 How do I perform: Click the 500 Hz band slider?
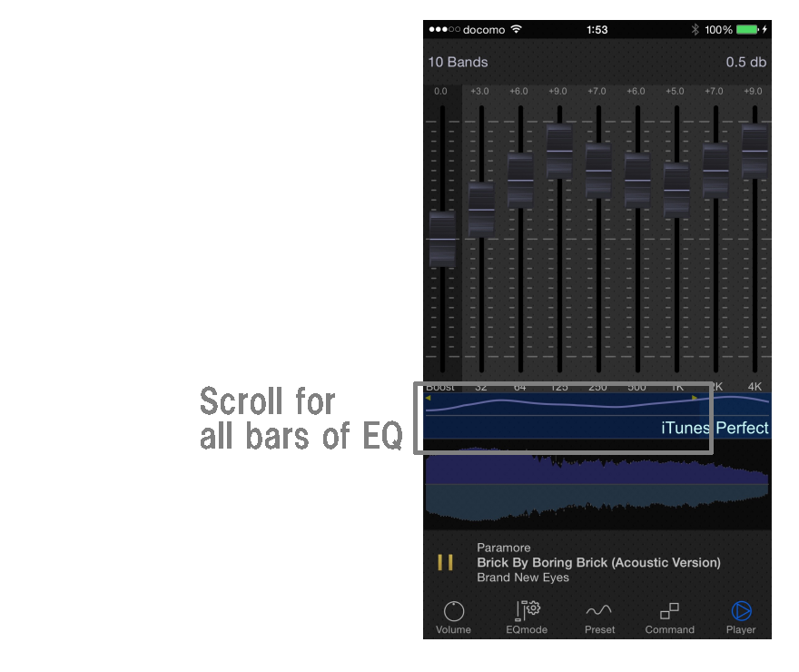tap(637, 180)
